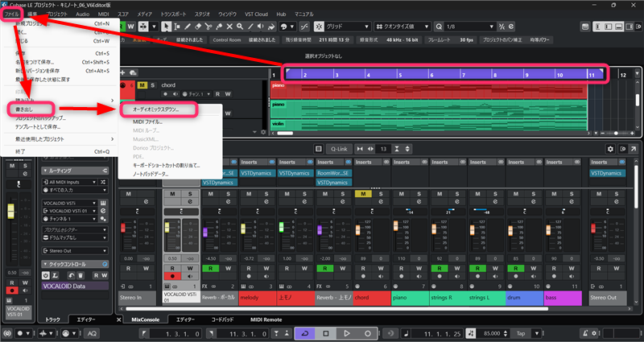Select the Zoom magnifier tool

pos(240,27)
